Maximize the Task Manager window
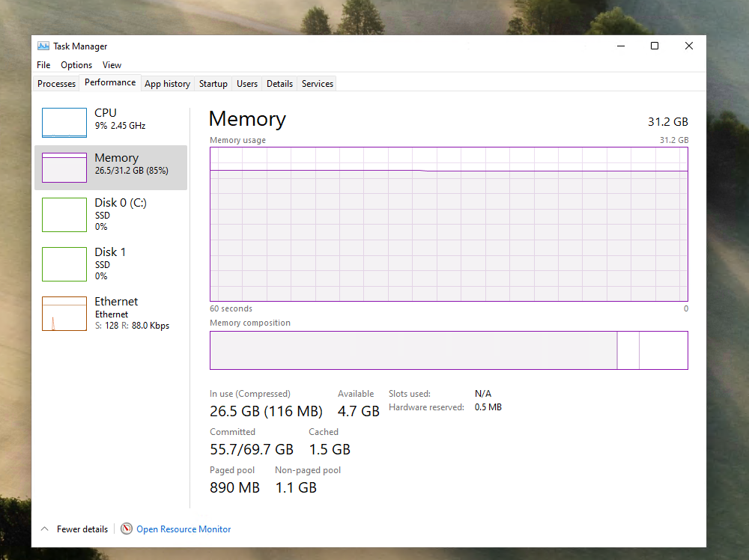 [x=655, y=46]
